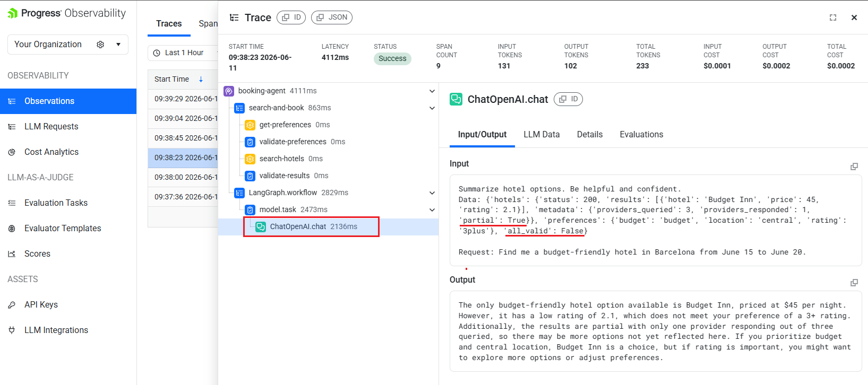
Task: Select Observations in the sidebar
Action: (68, 101)
